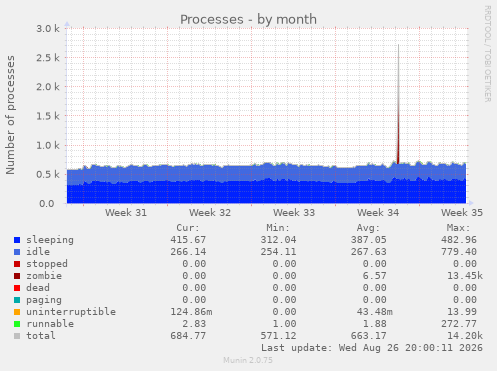Viewport: 497px width, 371px height.
Task: Click the chart title 'Processes - by month'
Action: (x=248, y=20)
